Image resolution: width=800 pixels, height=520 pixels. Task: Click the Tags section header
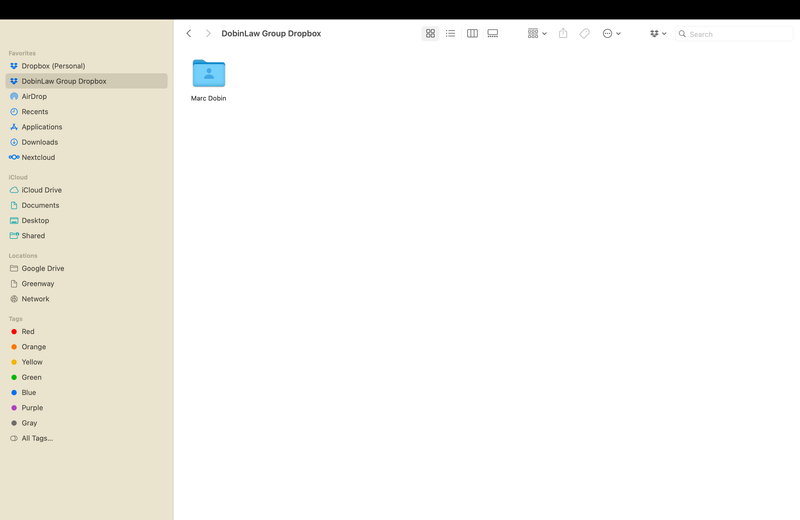(x=15, y=319)
